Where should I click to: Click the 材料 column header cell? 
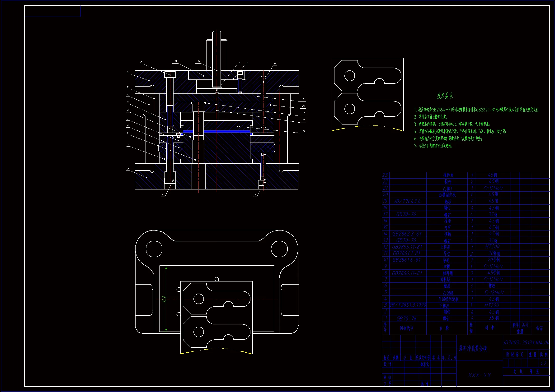[x=490, y=328]
